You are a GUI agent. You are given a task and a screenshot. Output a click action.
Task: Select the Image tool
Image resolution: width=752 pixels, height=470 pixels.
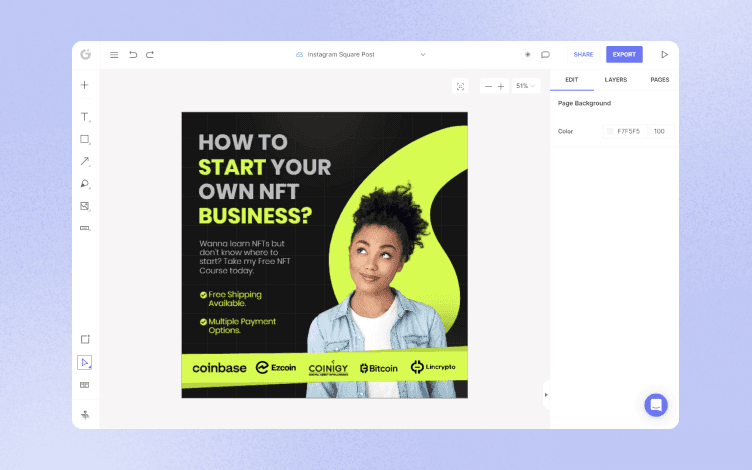coord(85,206)
